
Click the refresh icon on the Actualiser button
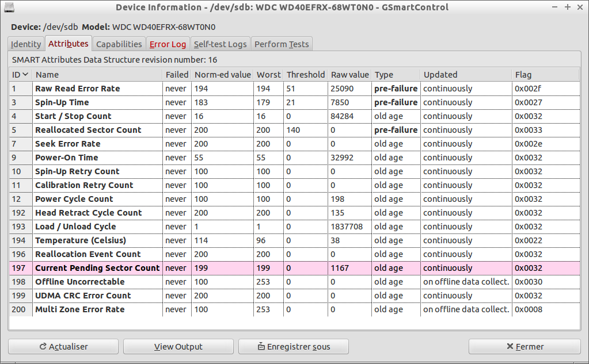(x=43, y=346)
